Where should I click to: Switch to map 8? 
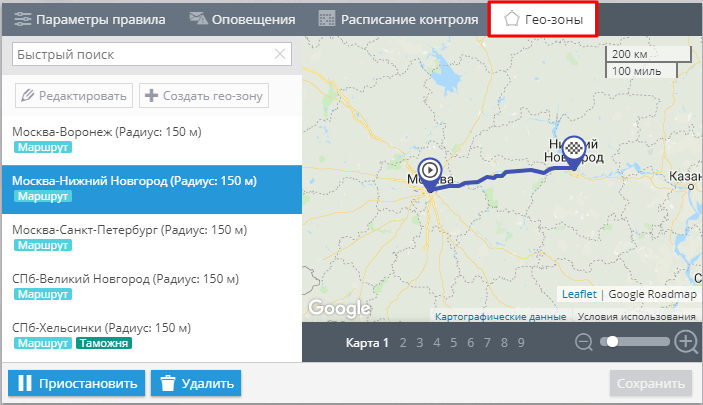[504, 343]
